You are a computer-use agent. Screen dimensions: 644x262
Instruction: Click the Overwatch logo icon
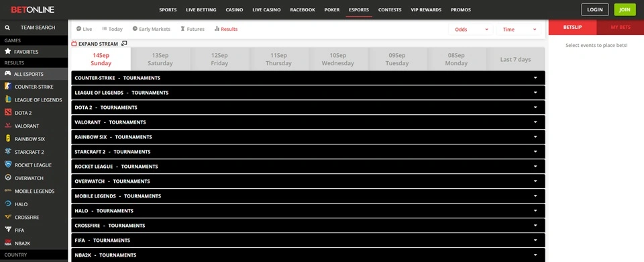[8, 177]
